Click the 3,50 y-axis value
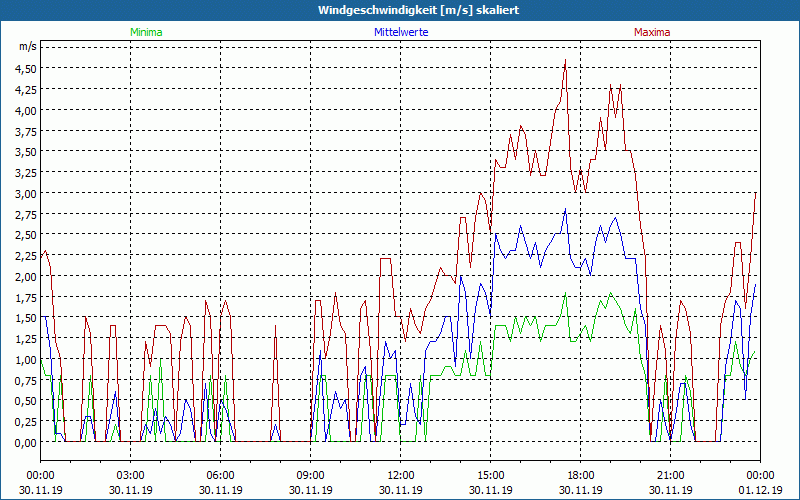Screen dimensions: 800x500 [28, 152]
